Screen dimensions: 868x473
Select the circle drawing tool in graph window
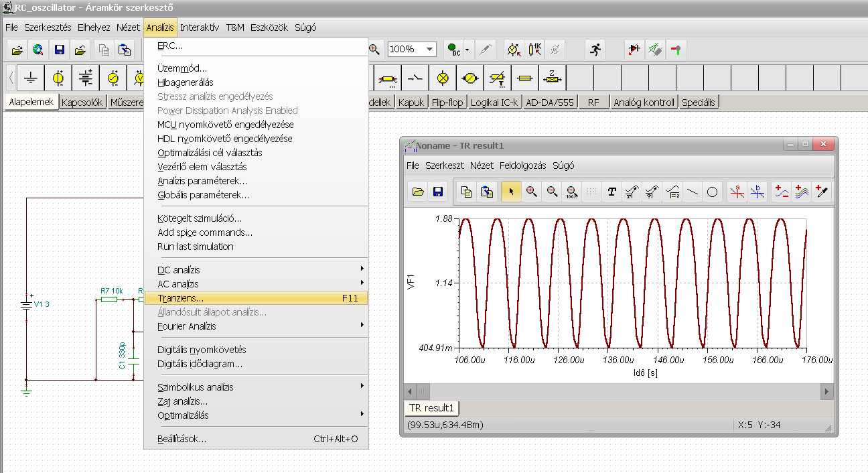click(713, 192)
